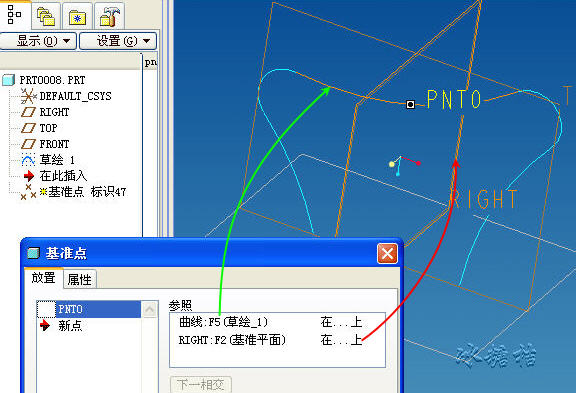Click the TOP plane icon in tree
Viewport: 576px width, 393px height.
tap(28, 128)
